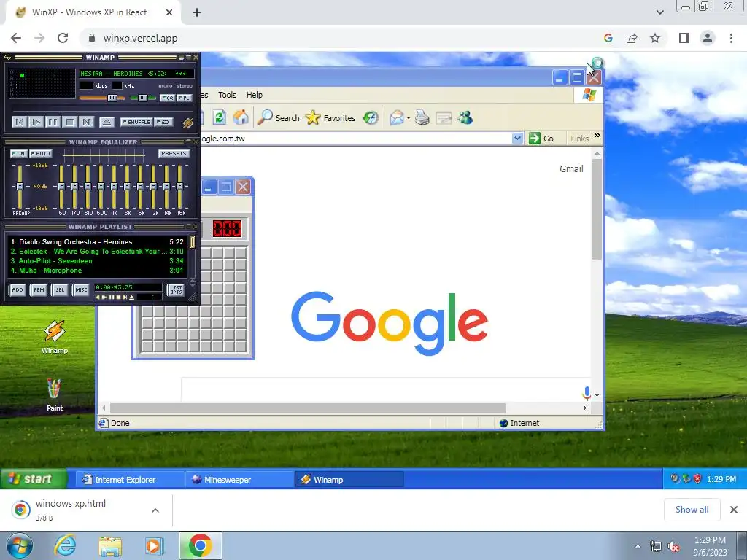Open the equalizer PRESETS menu
The width and height of the screenshot is (747, 560).
(x=174, y=154)
